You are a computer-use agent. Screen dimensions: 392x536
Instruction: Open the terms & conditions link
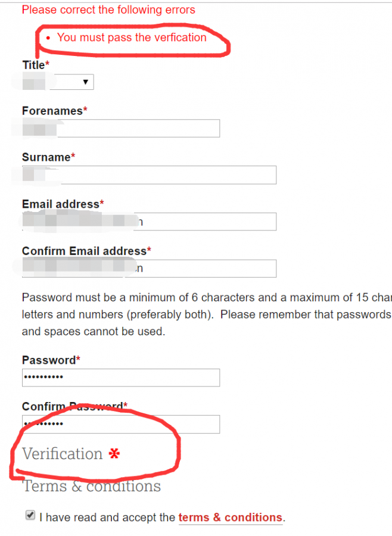coord(230,518)
